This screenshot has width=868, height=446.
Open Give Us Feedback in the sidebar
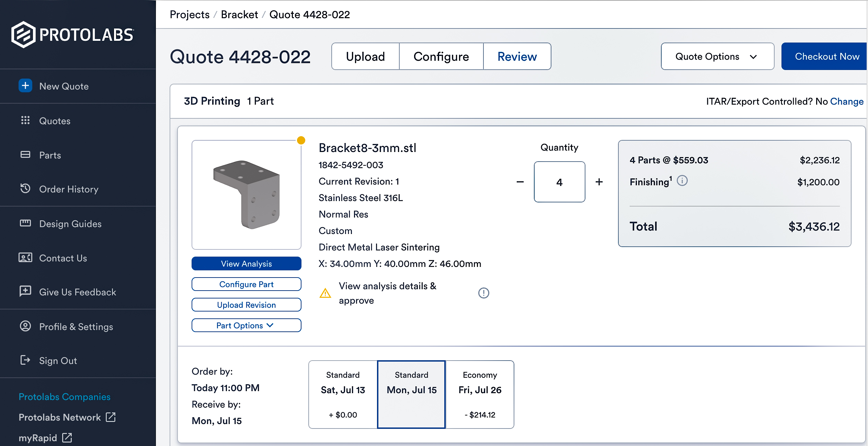78,292
